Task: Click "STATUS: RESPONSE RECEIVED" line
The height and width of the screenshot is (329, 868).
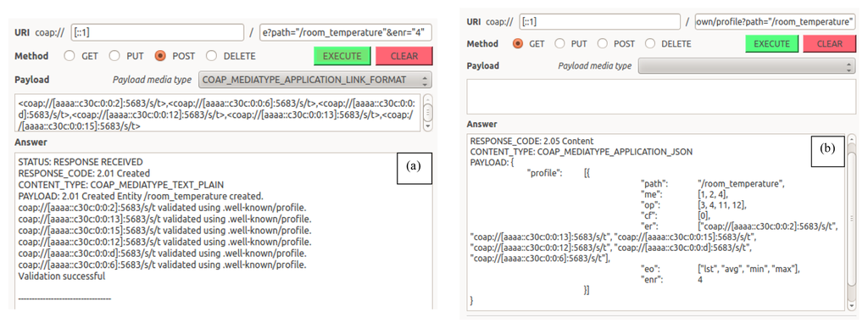Action: tap(81, 162)
